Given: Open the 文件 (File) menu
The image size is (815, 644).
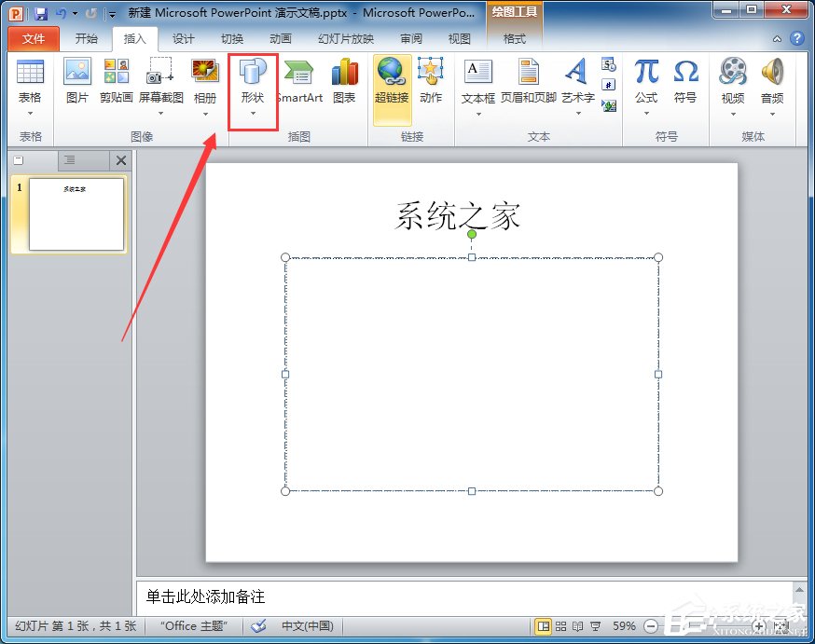Looking at the screenshot, I should tap(33, 39).
